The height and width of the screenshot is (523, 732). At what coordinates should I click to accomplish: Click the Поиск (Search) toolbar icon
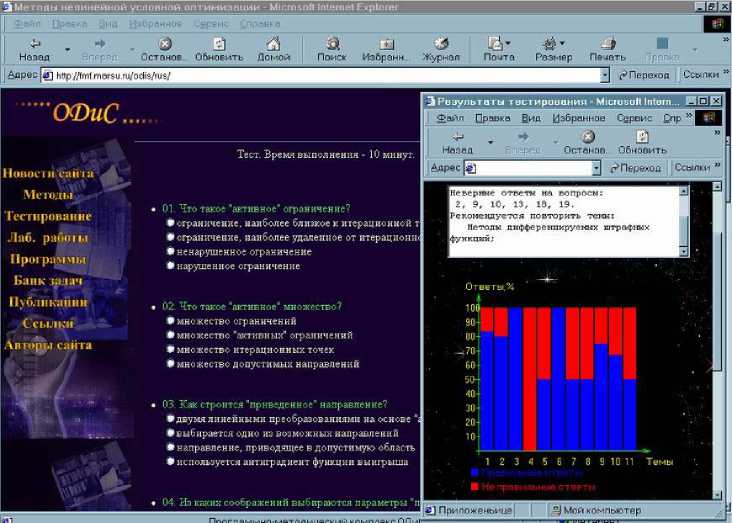point(332,49)
